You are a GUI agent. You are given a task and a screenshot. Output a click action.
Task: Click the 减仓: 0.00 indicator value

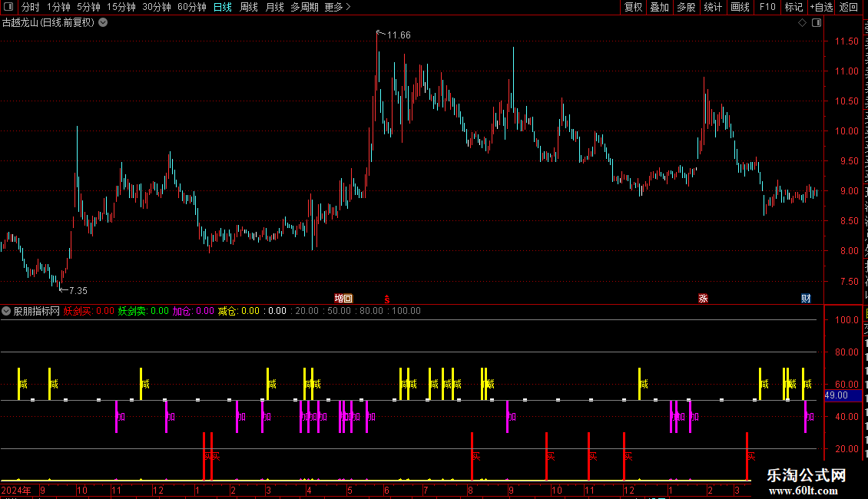tap(239, 311)
